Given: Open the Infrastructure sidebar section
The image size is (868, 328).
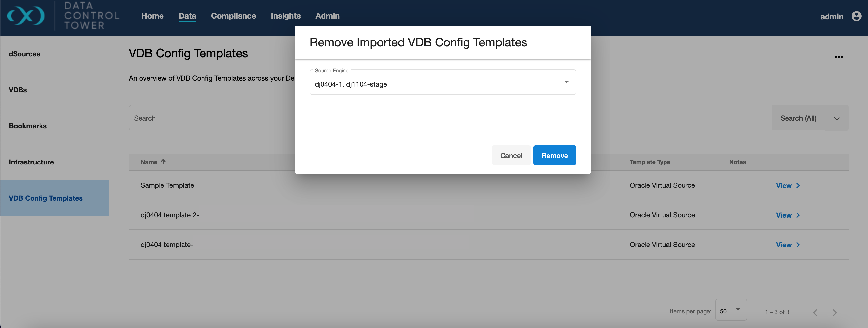Looking at the screenshot, I should click(31, 162).
